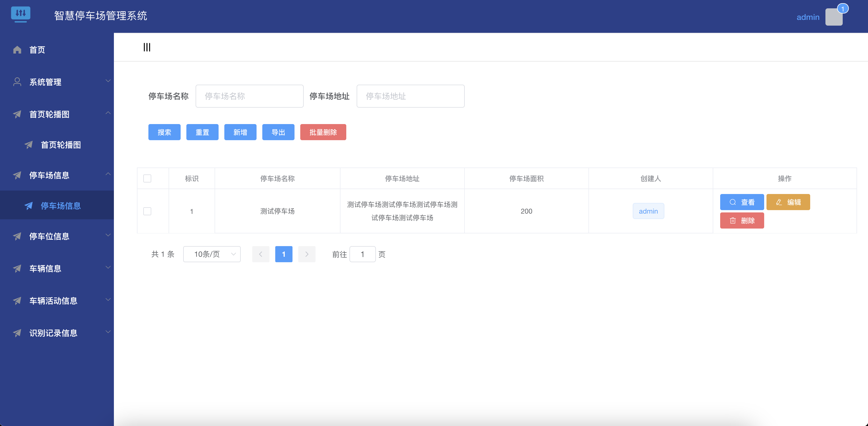Image resolution: width=868 pixels, height=426 pixels.
Task: Toggle the row selection box in the table
Action: [147, 211]
